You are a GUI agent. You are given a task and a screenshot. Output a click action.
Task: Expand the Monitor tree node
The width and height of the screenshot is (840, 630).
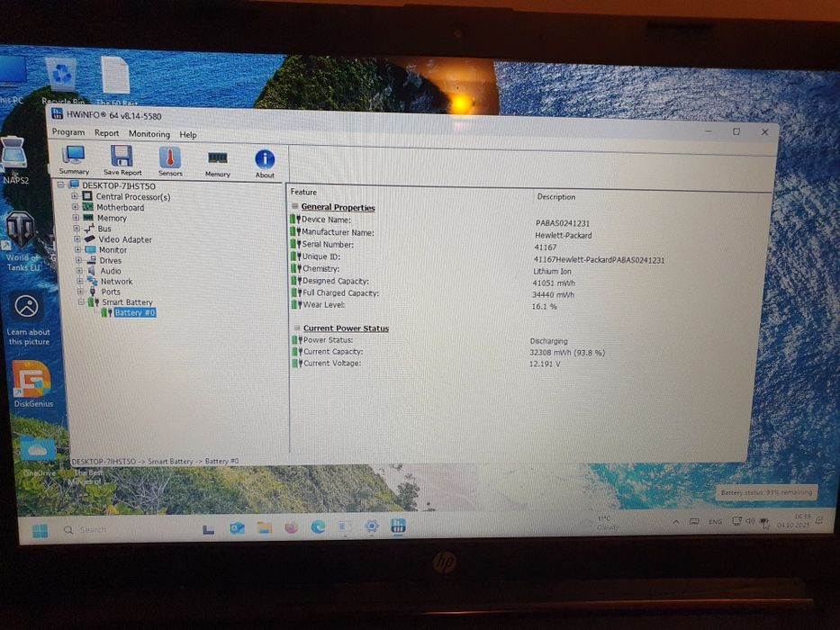(x=77, y=249)
